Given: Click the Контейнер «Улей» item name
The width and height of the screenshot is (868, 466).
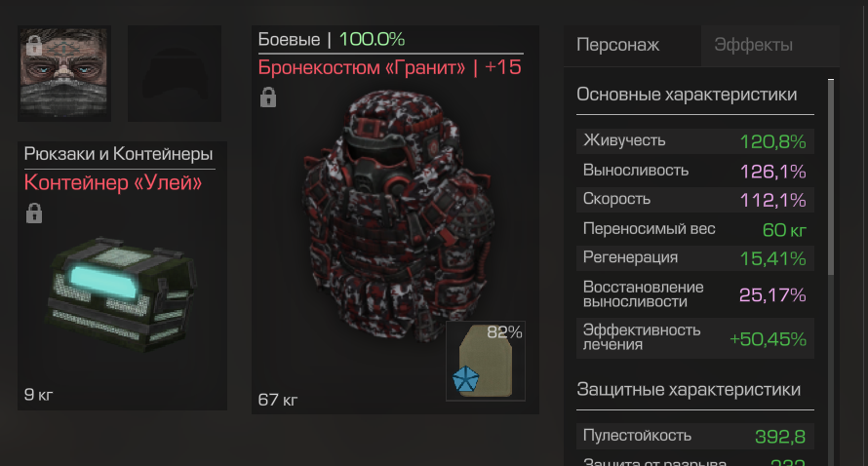Looking at the screenshot, I should 113,182.
